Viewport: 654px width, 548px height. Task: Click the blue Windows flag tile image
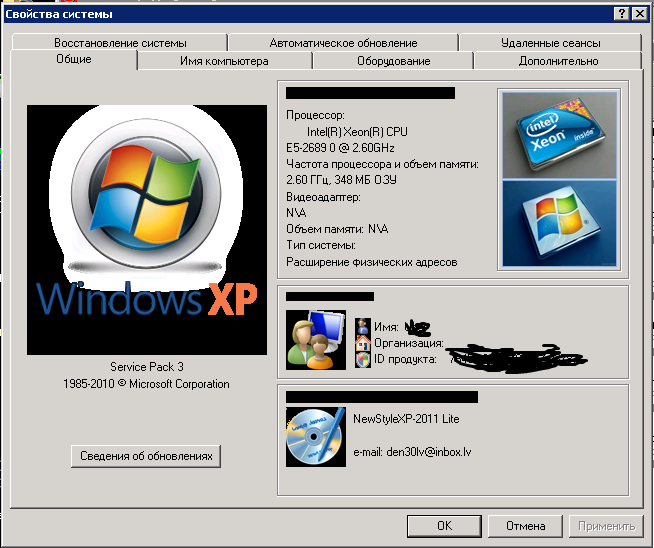pos(559,223)
